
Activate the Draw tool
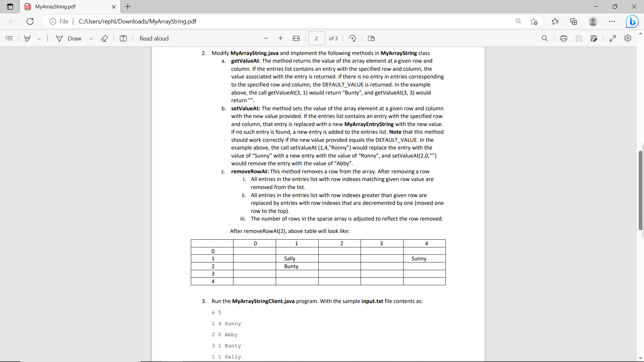coord(69,39)
